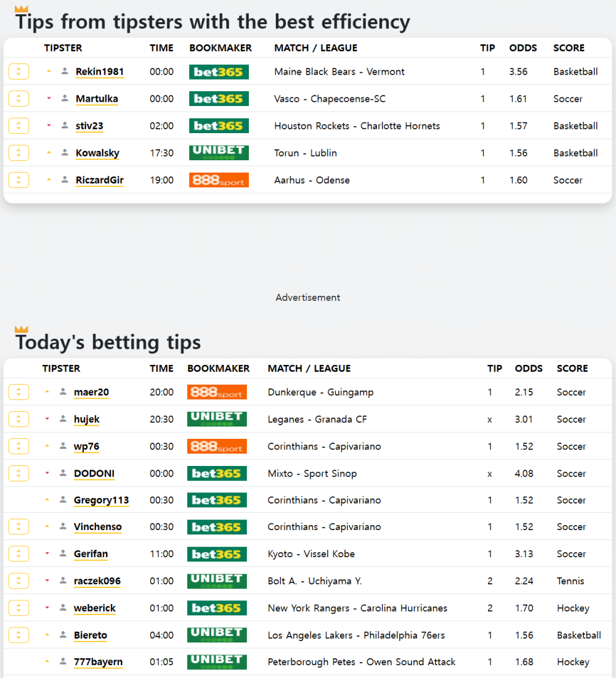
Task: Expand the weberick tip row
Action: [x=18, y=608]
